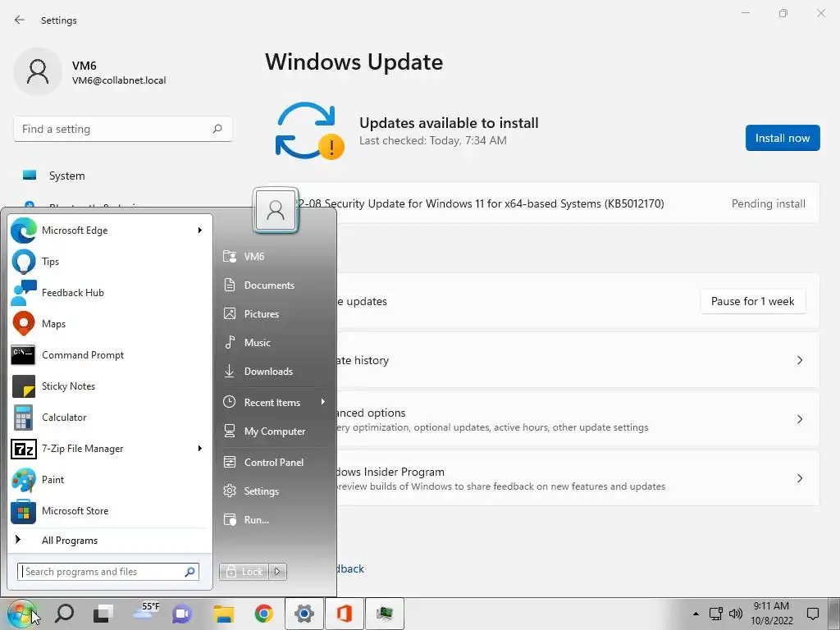Open the green monitor app on taskbar
This screenshot has width=840, height=630.
coord(385,614)
